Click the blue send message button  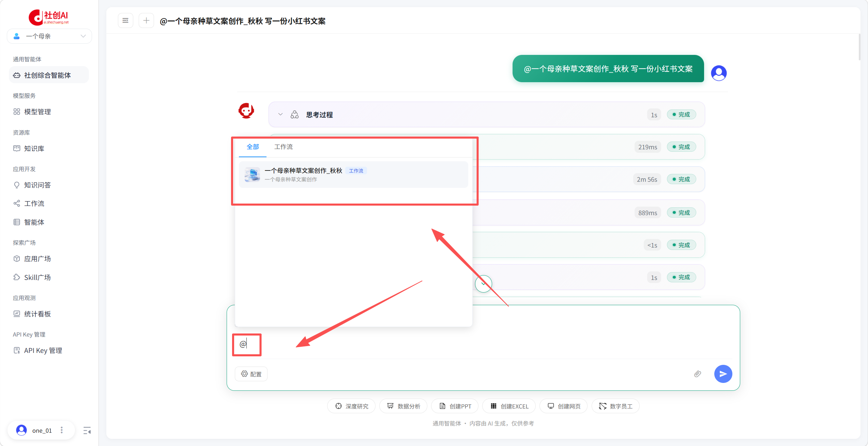pyautogui.click(x=723, y=374)
